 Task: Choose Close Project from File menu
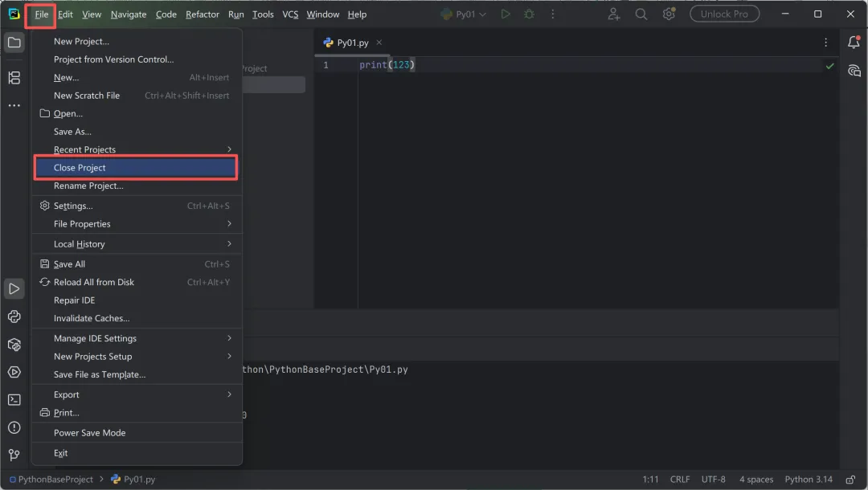tap(137, 168)
